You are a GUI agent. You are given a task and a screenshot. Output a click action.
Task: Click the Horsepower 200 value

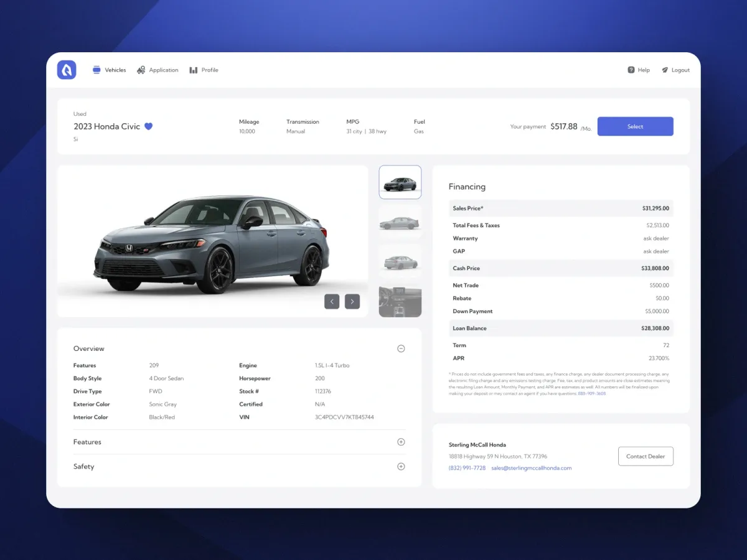tap(320, 378)
